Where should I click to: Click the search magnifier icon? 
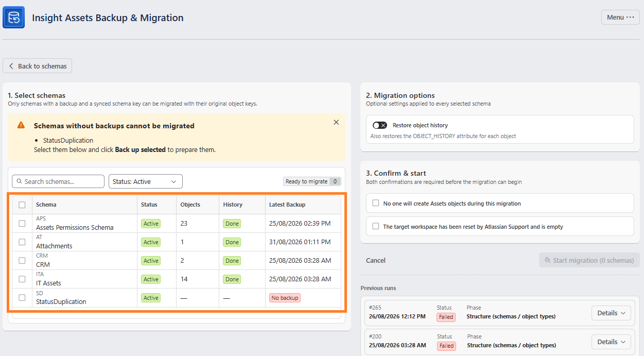point(20,181)
